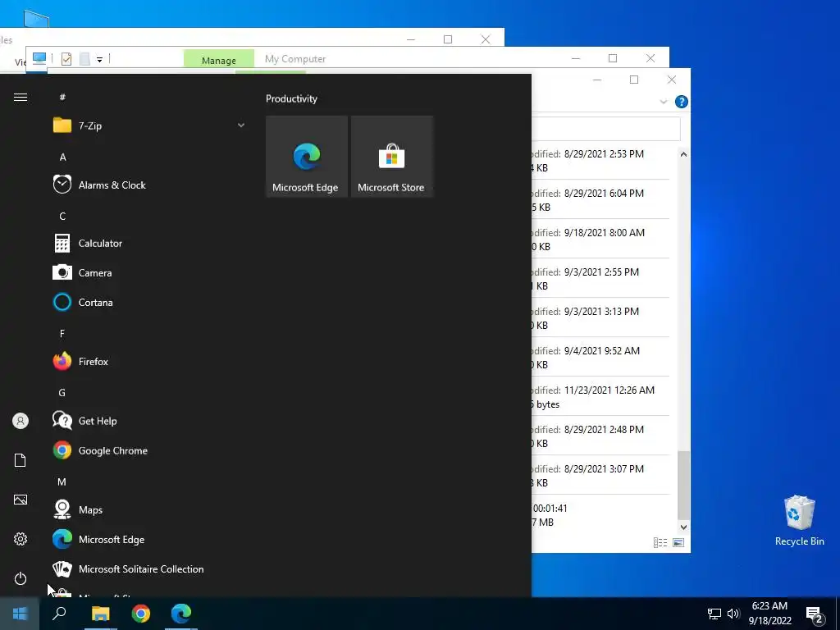Screen dimensions: 840x630
Task: Click the Microsoft Edge Productivity tile
Action: pos(307,157)
